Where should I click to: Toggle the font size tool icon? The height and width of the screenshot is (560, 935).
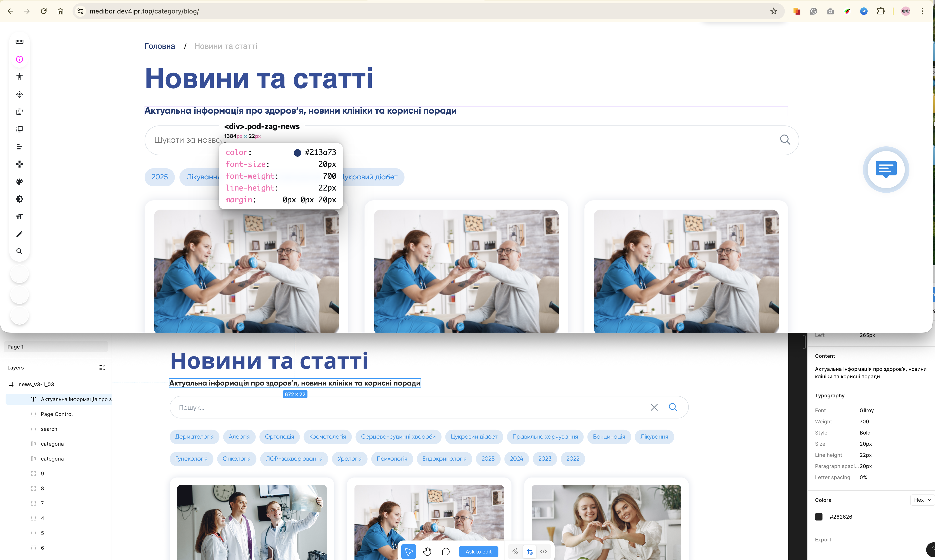tap(19, 217)
